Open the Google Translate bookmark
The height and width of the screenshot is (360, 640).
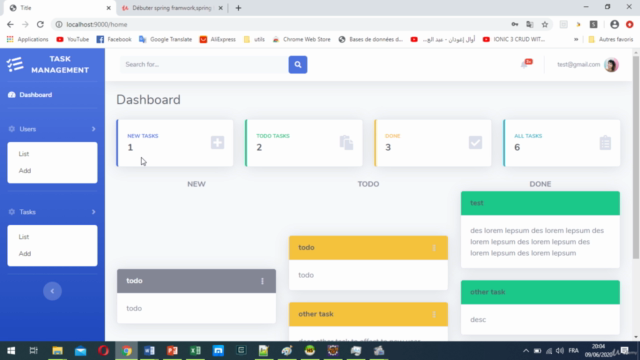point(165,39)
